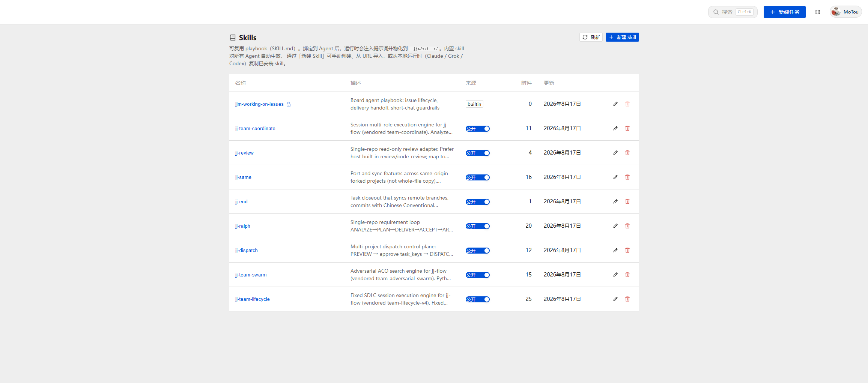Edit the jj-team-swarm skill
Screen dimensions: 868x383
615,275
